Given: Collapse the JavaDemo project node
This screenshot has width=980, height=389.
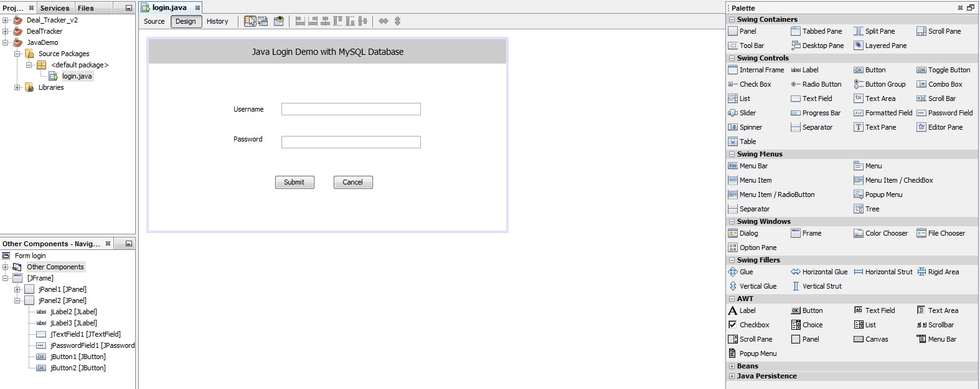Looking at the screenshot, I should coord(6,42).
